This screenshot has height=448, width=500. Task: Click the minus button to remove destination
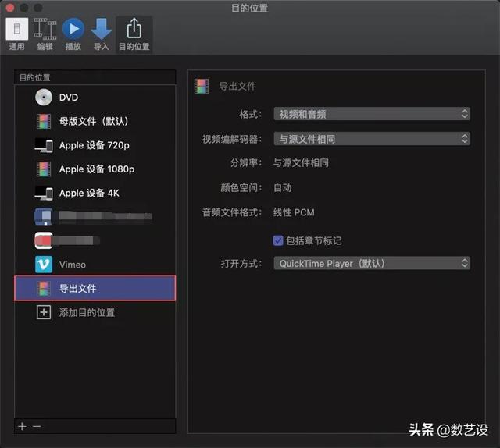[37, 426]
